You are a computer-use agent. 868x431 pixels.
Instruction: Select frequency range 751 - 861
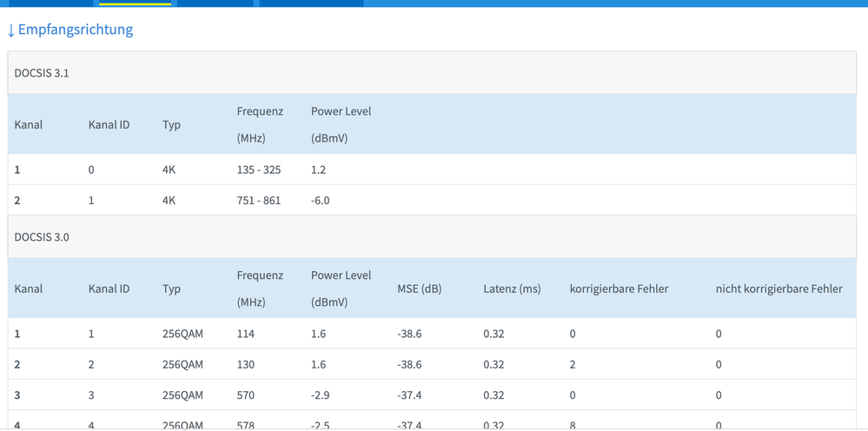click(x=259, y=200)
